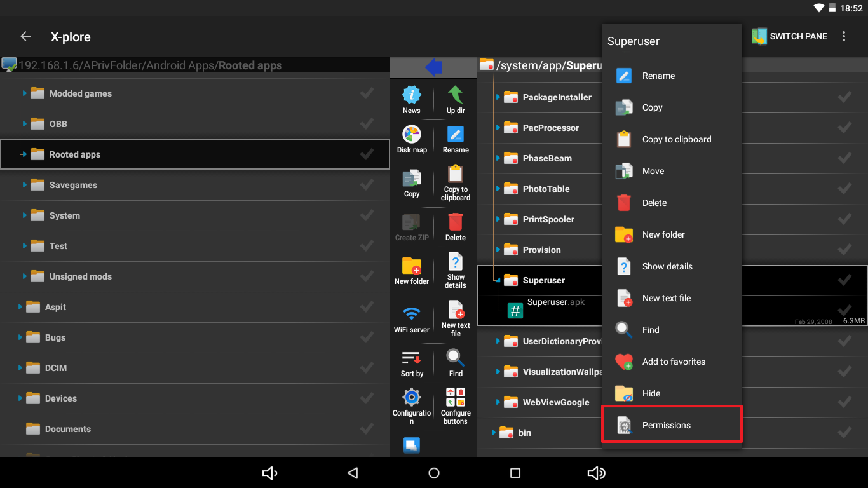Expand the bin folder arrow
The image size is (868, 488).
pos(494,433)
